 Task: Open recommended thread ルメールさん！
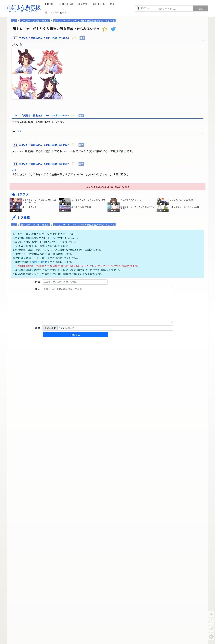pos(29,207)
